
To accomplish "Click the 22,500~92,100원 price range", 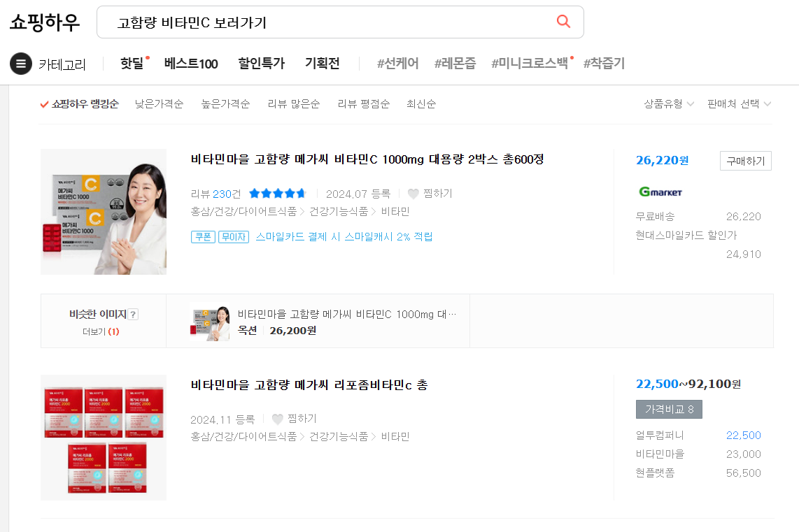I will click(x=688, y=384).
